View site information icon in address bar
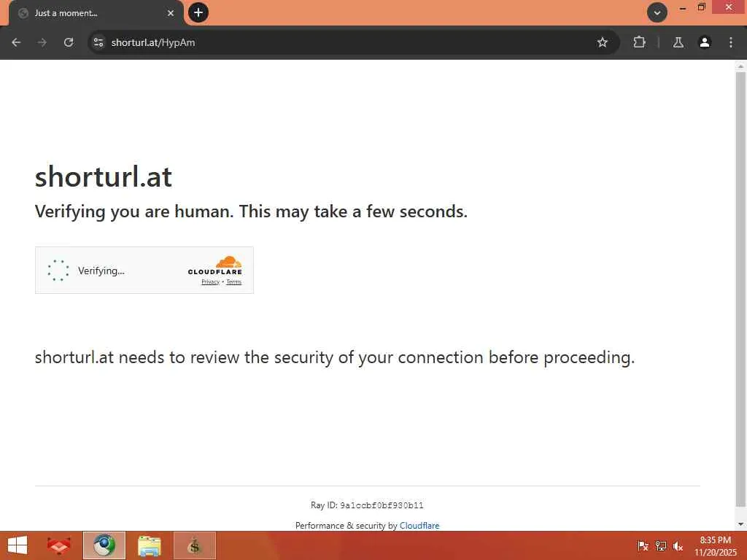Viewport: 747px width, 560px height. coord(98,42)
